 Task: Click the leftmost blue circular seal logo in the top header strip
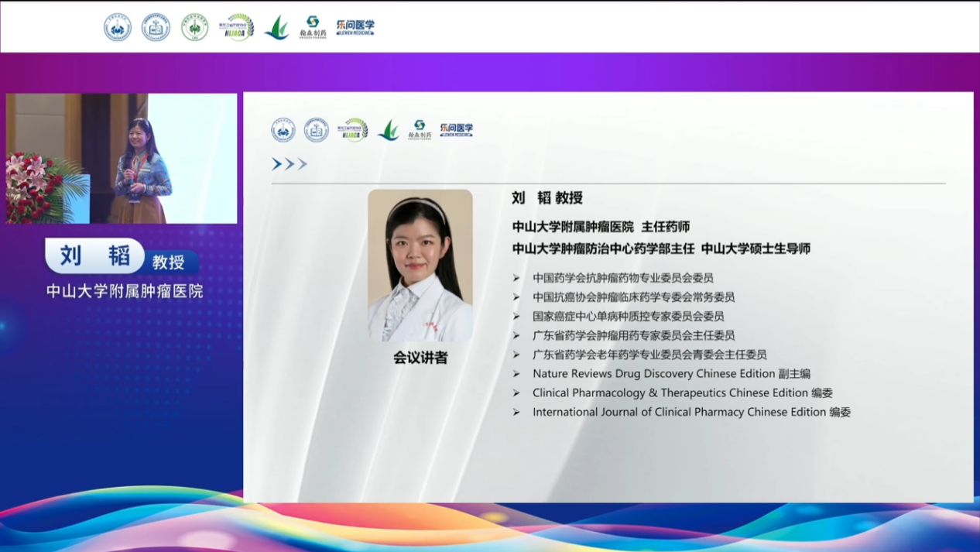point(118,27)
